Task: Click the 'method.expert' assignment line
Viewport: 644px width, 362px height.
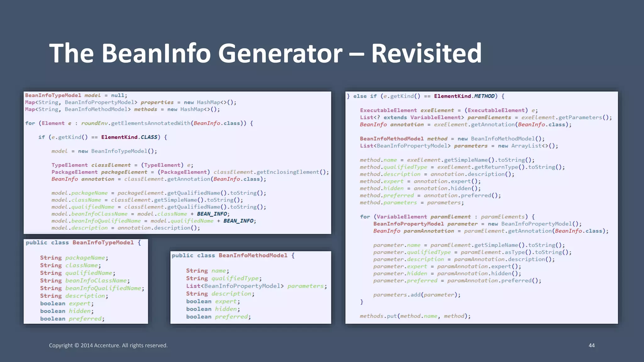Action: (420, 181)
